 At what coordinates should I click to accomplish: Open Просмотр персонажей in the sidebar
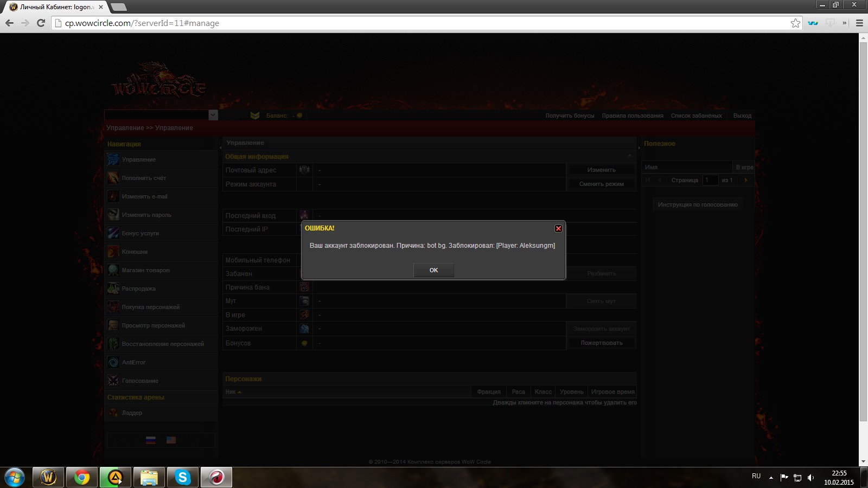(x=161, y=325)
